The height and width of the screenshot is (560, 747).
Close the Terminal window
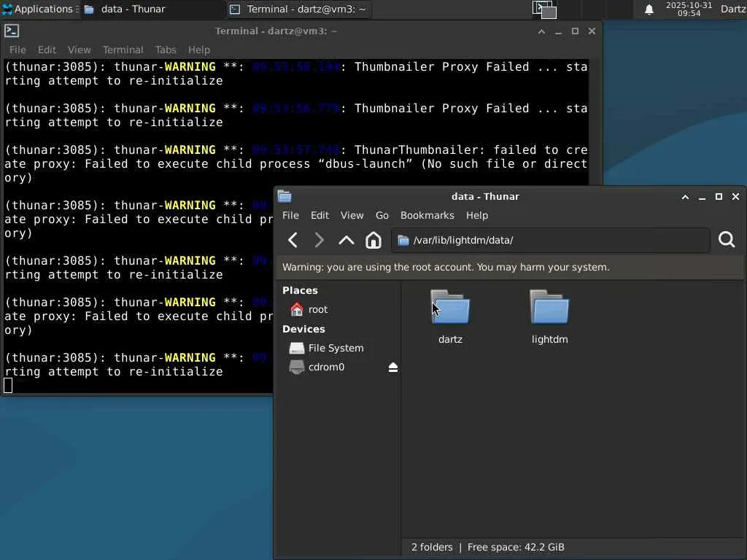(x=592, y=31)
